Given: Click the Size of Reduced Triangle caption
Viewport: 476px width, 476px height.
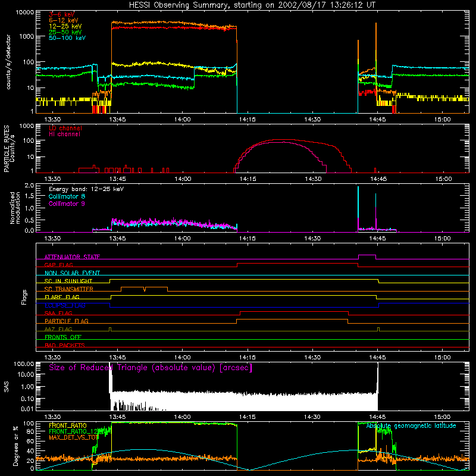Looking at the screenshot, I should 151,368.
